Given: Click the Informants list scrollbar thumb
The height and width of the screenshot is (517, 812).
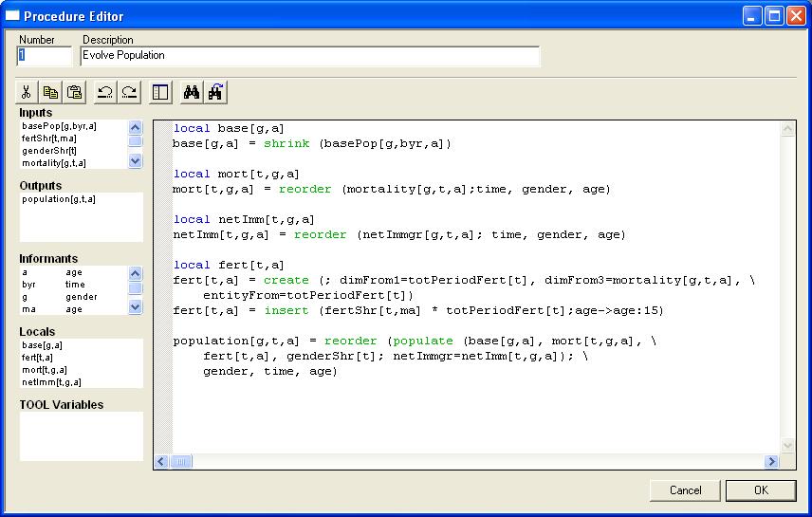Looking at the screenshot, I should (135, 288).
